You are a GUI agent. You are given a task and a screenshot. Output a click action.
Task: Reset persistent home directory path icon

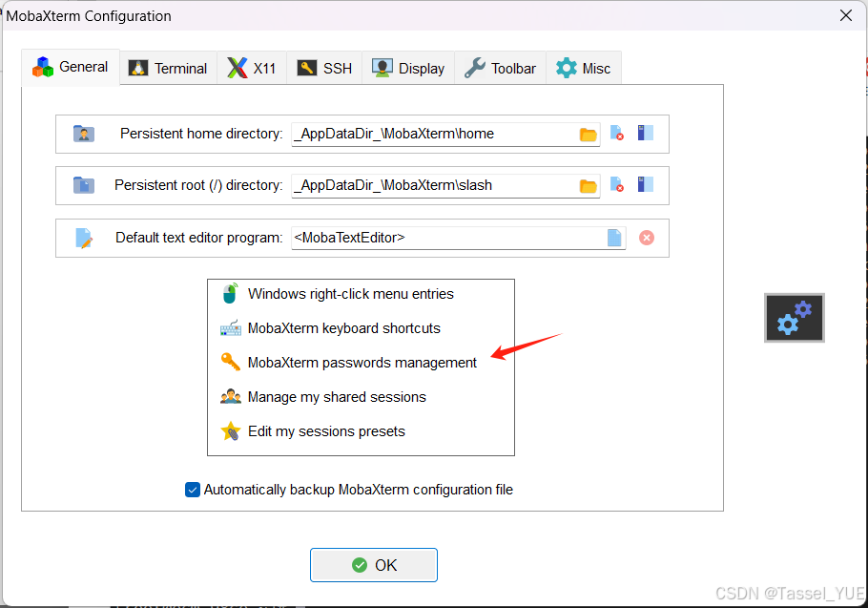click(x=617, y=133)
